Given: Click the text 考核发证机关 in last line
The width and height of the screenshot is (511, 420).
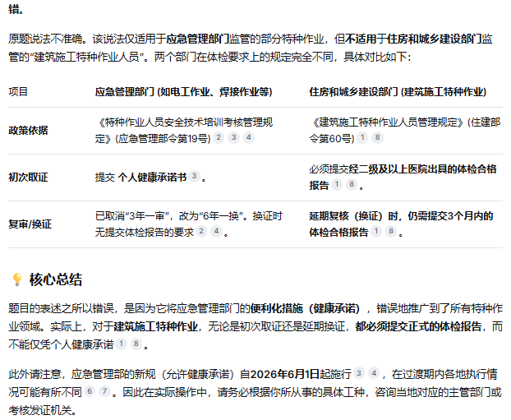Looking at the screenshot, I should (x=39, y=410).
